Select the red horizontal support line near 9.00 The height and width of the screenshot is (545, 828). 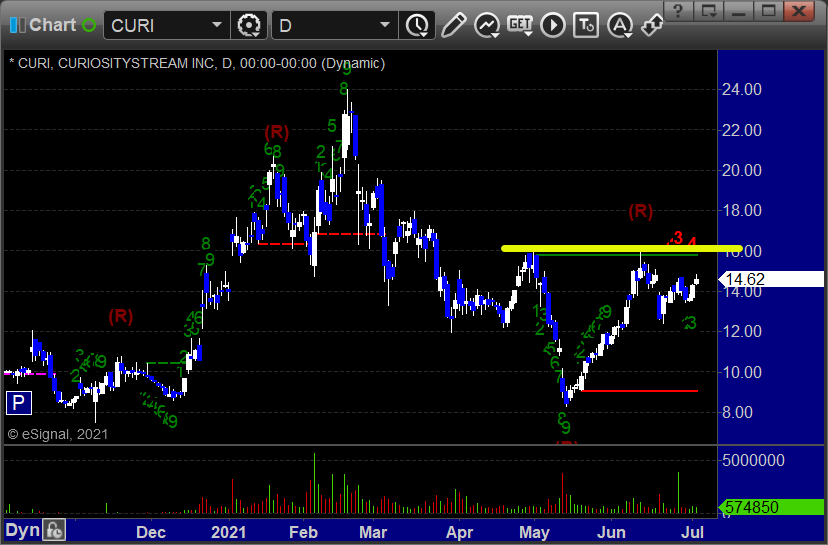click(x=639, y=391)
